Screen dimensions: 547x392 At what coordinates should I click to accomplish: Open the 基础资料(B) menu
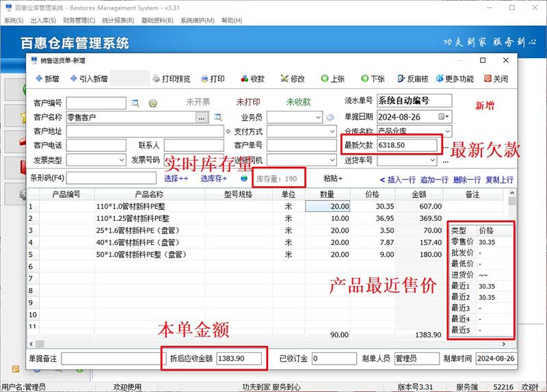click(157, 21)
